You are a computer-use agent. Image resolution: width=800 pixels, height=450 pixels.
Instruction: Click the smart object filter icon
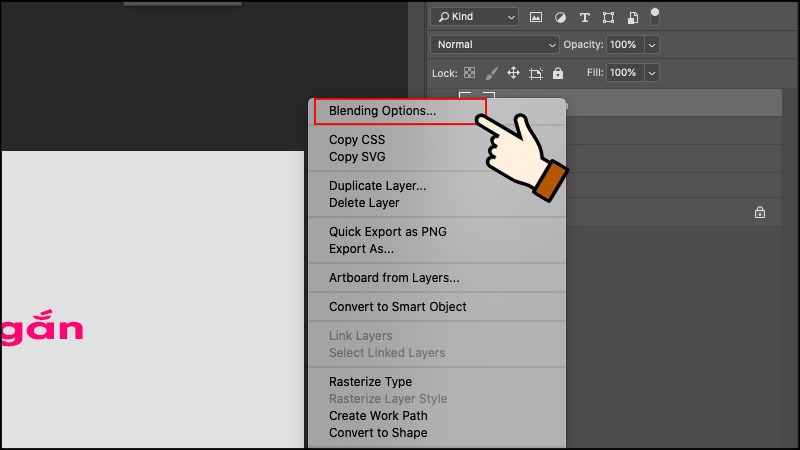tap(632, 17)
